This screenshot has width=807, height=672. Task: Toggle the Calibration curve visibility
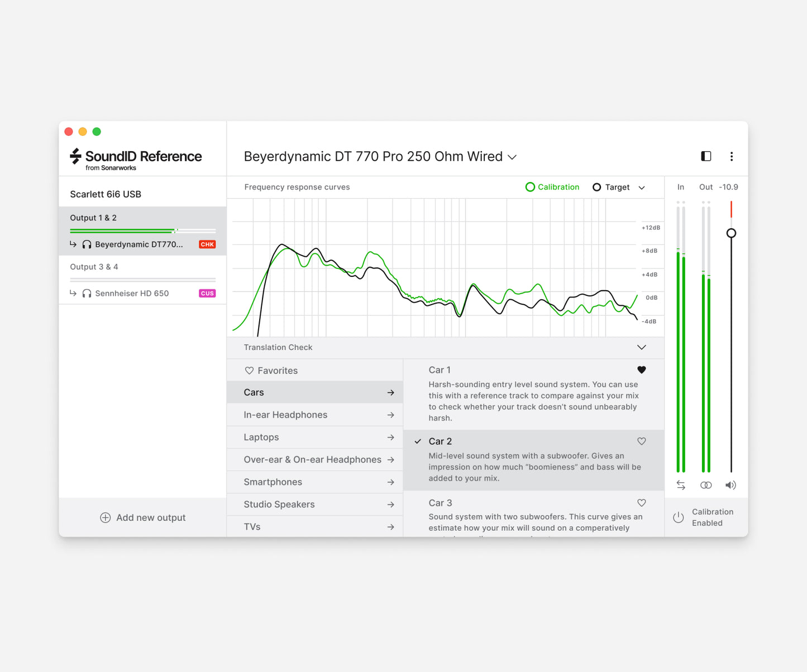coord(552,187)
